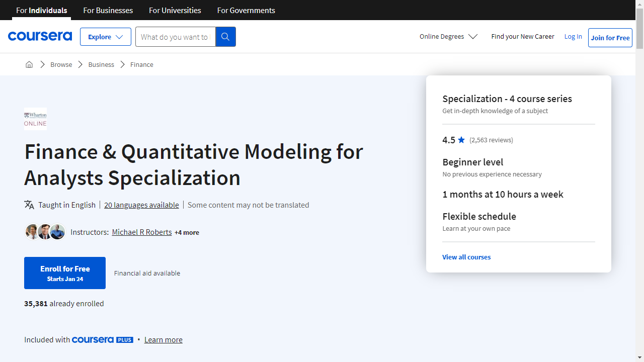The height and width of the screenshot is (362, 644).
Task: Click the translation language icon
Action: [29, 205]
